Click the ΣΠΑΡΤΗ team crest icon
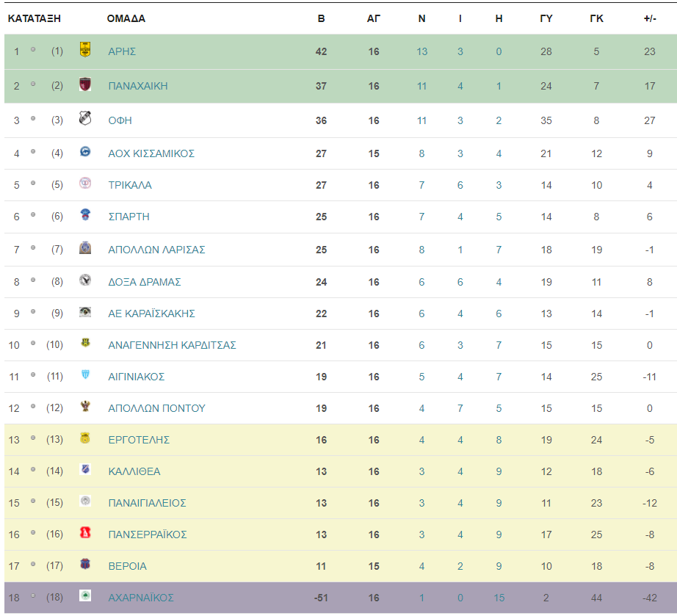The height and width of the screenshot is (616, 677). [x=85, y=214]
